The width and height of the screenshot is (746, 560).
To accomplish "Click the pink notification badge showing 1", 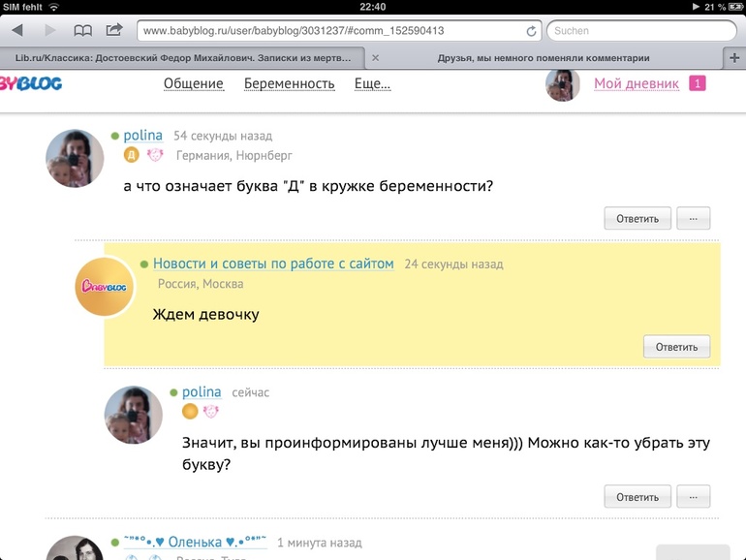I will click(697, 83).
